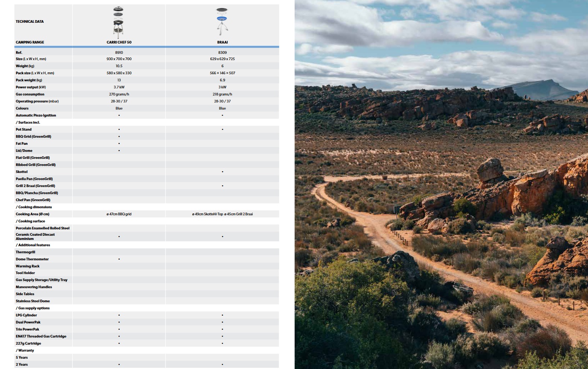The width and height of the screenshot is (588, 369).
Task: Click the '/ Gas supply options' section heading
Action: coord(32,309)
